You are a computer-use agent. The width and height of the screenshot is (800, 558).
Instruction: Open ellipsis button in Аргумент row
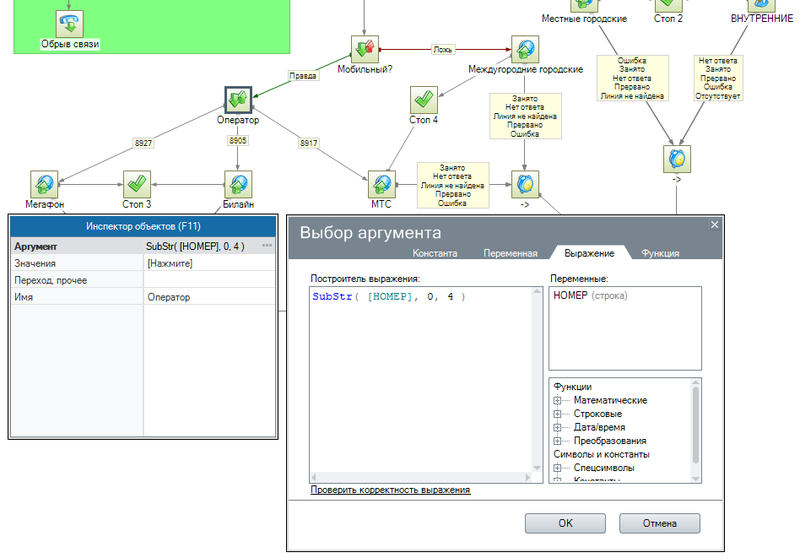(267, 246)
